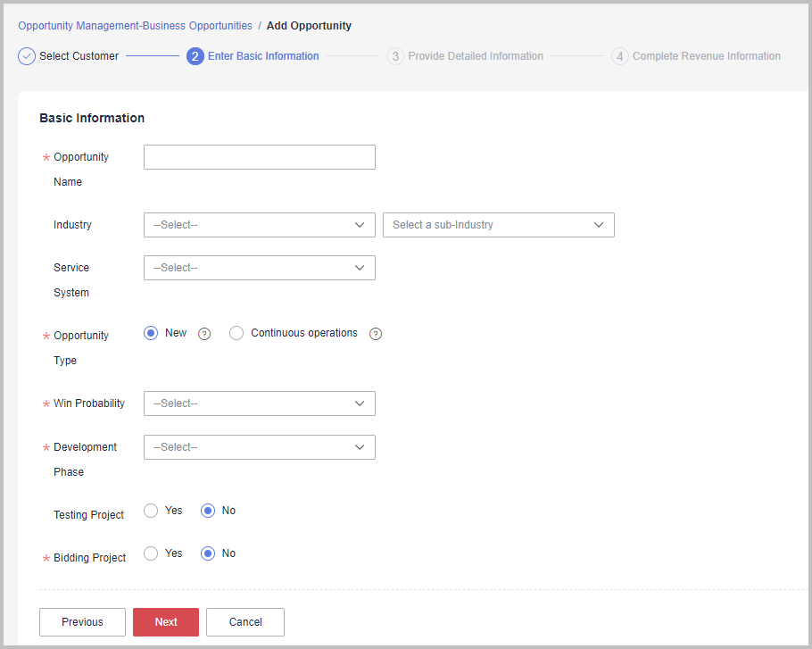Image resolution: width=812 pixels, height=649 pixels.
Task: Click the red Next button
Action: (166, 622)
